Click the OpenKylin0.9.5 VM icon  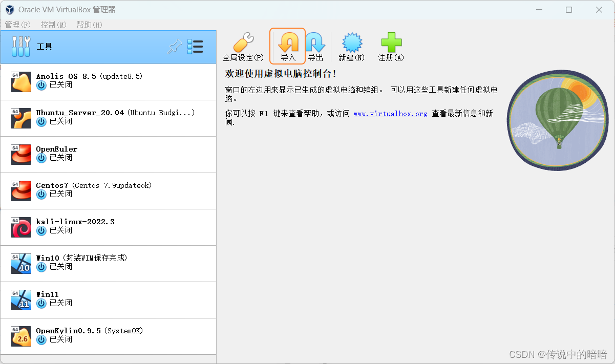click(21, 336)
